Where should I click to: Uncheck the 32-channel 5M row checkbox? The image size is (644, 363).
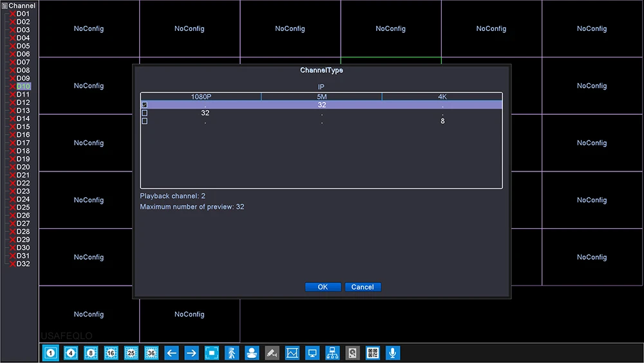[x=144, y=105]
